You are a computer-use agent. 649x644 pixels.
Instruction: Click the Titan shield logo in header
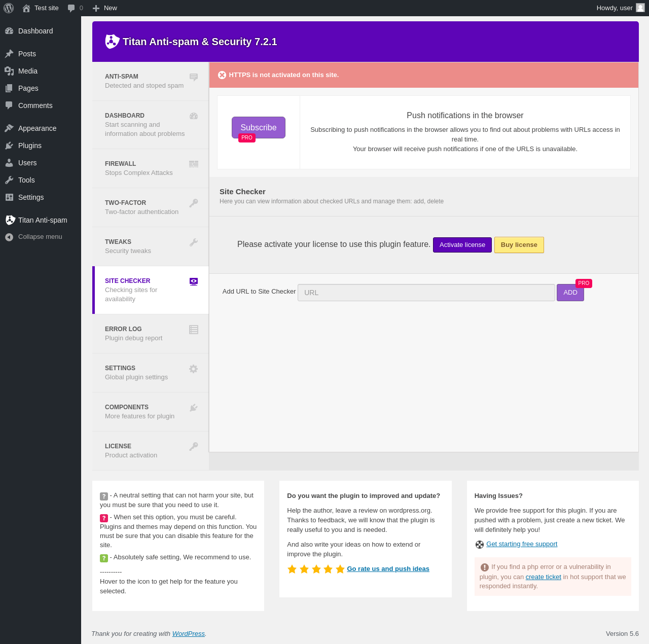[112, 42]
